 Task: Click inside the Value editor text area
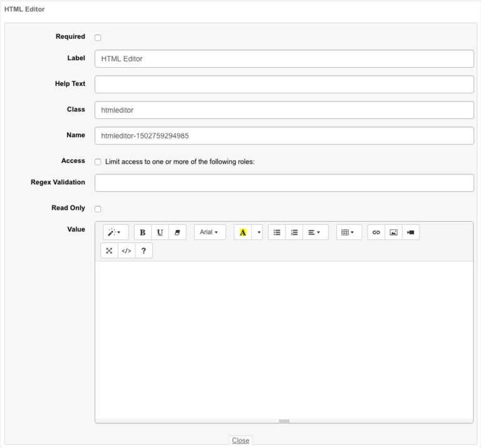[x=284, y=340]
